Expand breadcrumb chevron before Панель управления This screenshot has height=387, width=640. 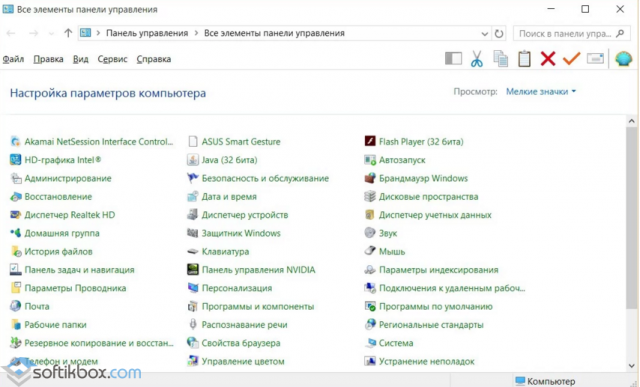pos(98,33)
